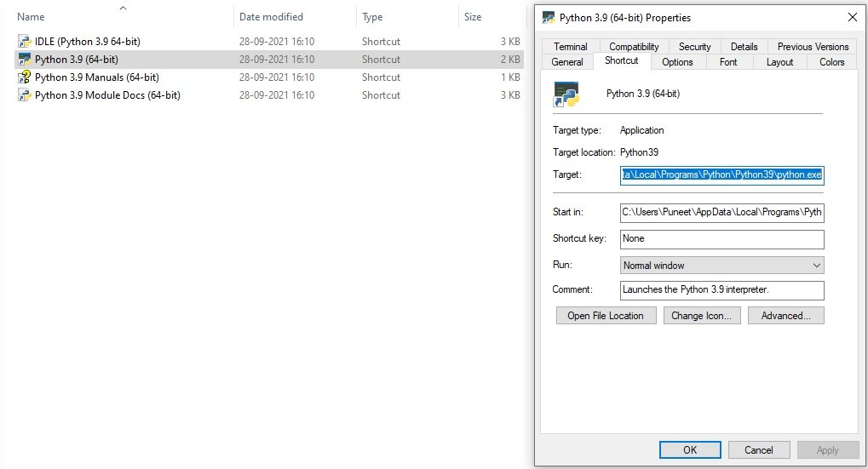The image size is (868, 469).
Task: Switch to the Colors tab
Action: 832,62
